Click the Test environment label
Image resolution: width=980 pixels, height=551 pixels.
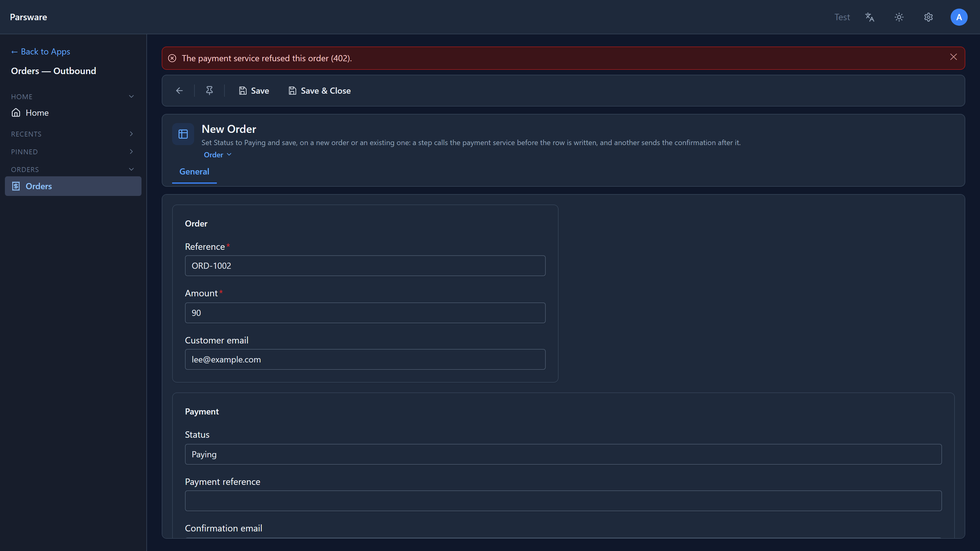(842, 17)
